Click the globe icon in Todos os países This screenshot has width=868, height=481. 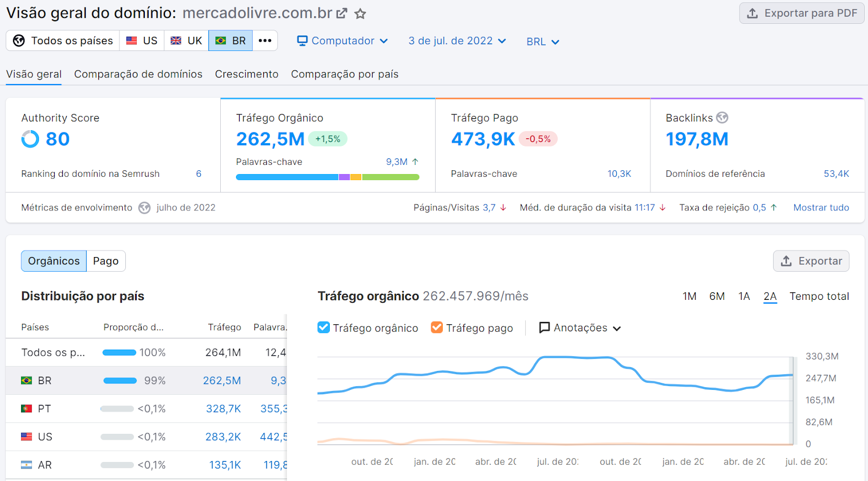(x=19, y=41)
